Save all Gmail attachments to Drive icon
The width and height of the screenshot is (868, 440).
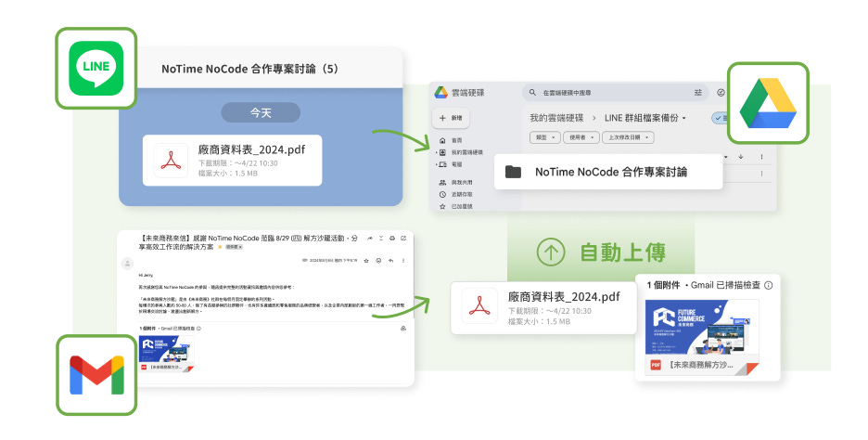[x=403, y=329]
